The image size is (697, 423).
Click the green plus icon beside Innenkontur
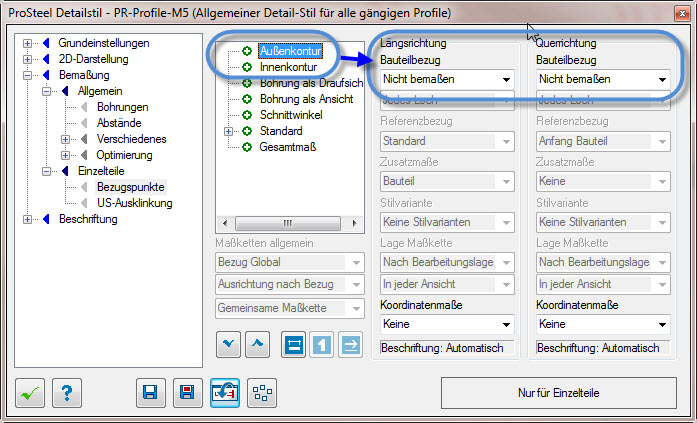pos(247,67)
